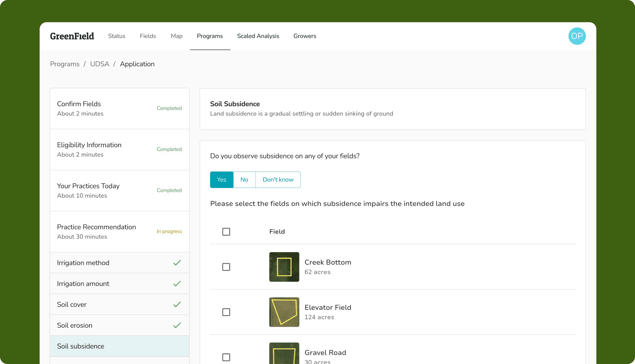Image resolution: width=635 pixels, height=364 pixels.
Task: Expand the Practice Recommendation section
Action: tap(119, 231)
